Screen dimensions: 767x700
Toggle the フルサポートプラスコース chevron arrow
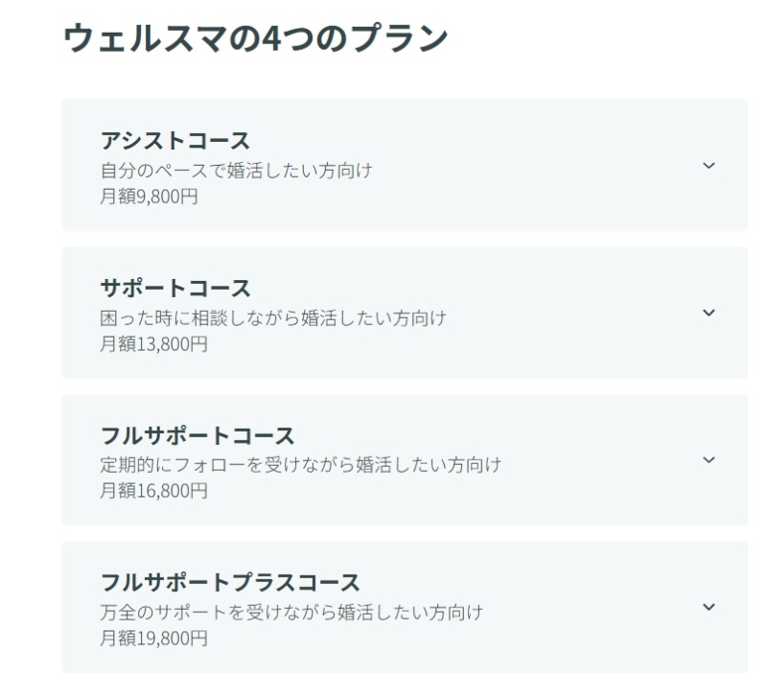pyautogui.click(x=709, y=607)
